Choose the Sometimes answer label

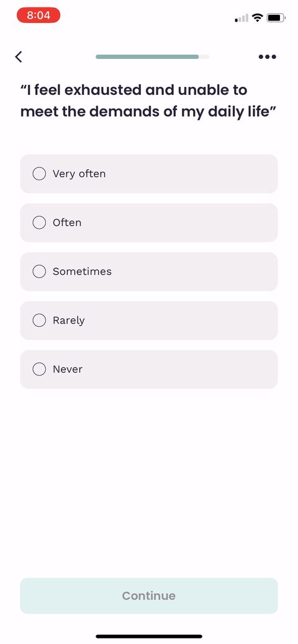click(82, 271)
